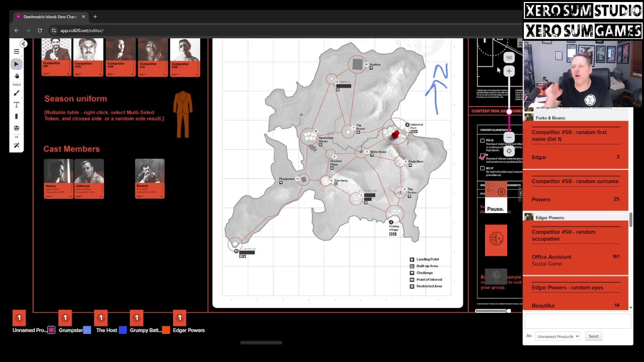Select the Abthorpe cast member card

[89, 178]
